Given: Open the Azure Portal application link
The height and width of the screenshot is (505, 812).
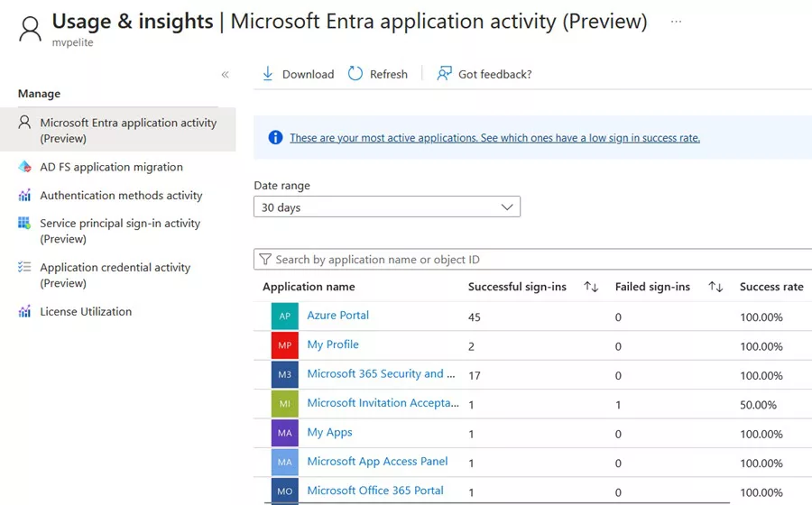Looking at the screenshot, I should point(337,315).
